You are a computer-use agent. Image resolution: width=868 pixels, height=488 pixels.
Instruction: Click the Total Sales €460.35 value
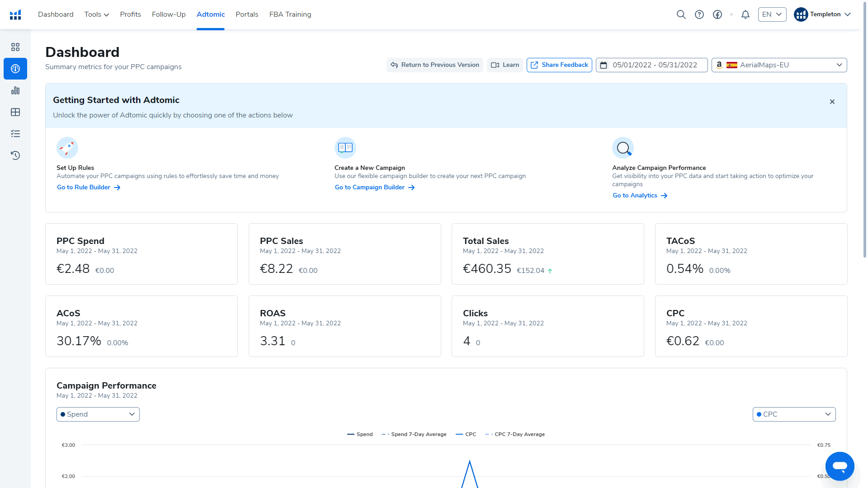(487, 269)
